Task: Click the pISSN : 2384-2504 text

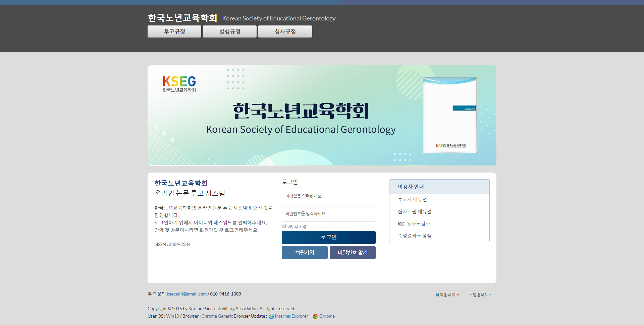Action: (172, 244)
